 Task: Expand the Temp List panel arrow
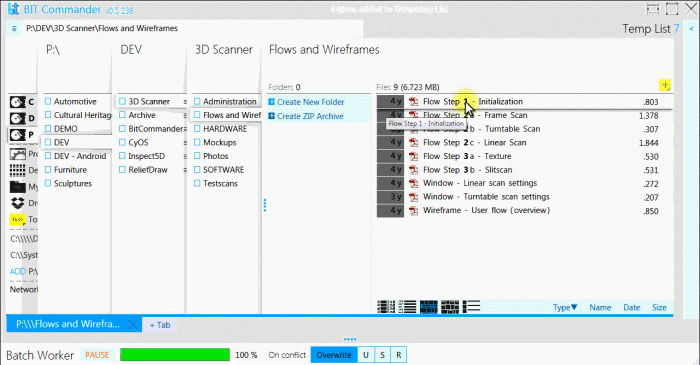click(x=692, y=29)
